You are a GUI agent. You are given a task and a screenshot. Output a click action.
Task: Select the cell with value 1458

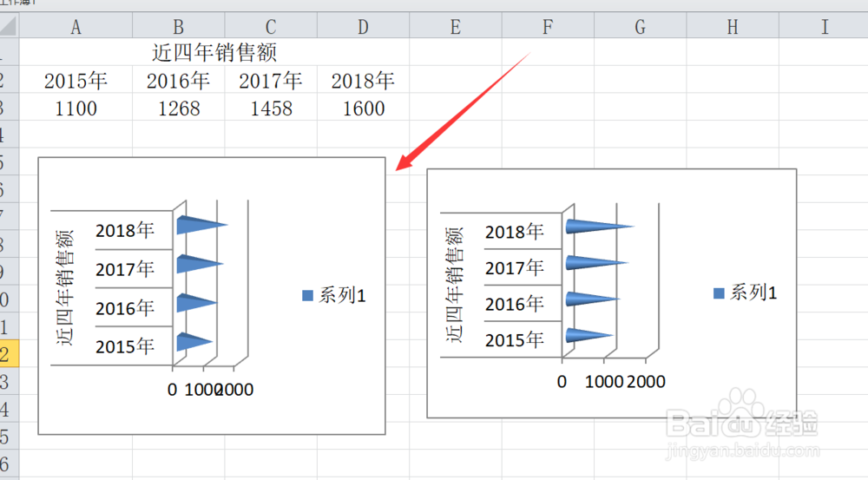tap(271, 108)
